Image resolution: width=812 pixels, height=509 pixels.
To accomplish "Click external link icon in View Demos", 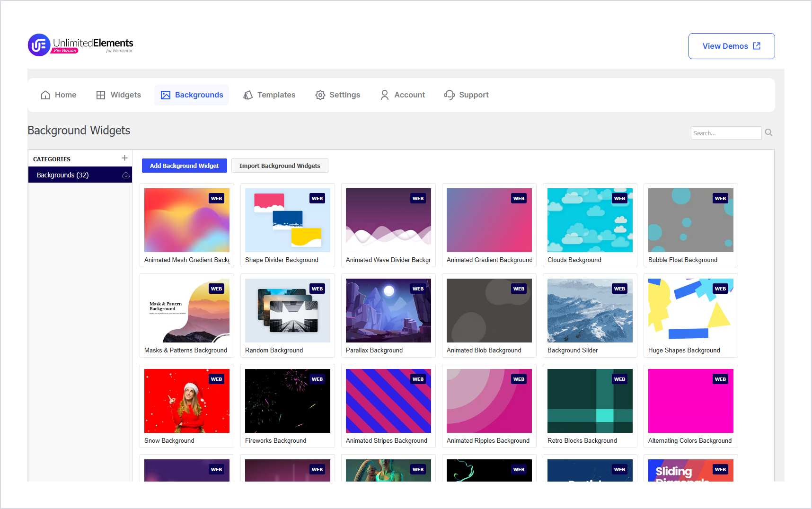I will [x=757, y=46].
